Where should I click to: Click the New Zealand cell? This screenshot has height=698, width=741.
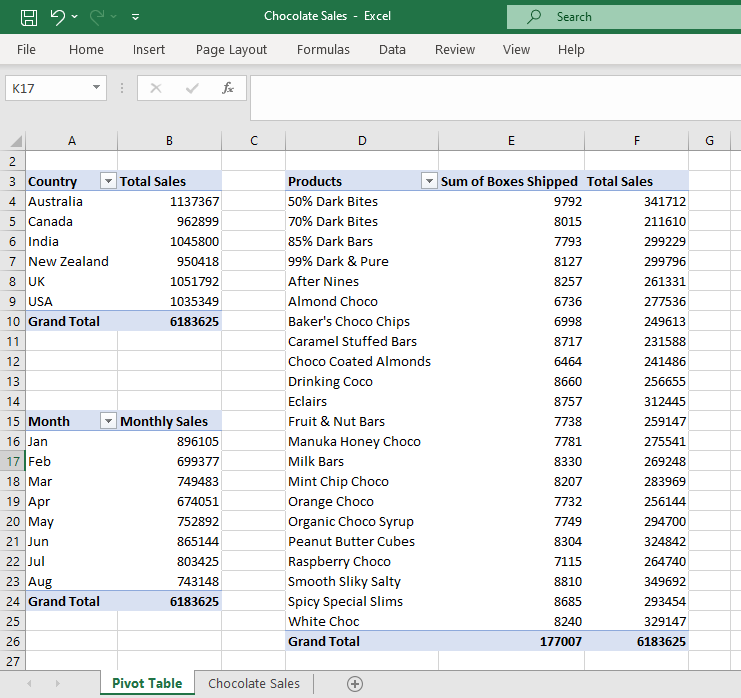[71, 261]
